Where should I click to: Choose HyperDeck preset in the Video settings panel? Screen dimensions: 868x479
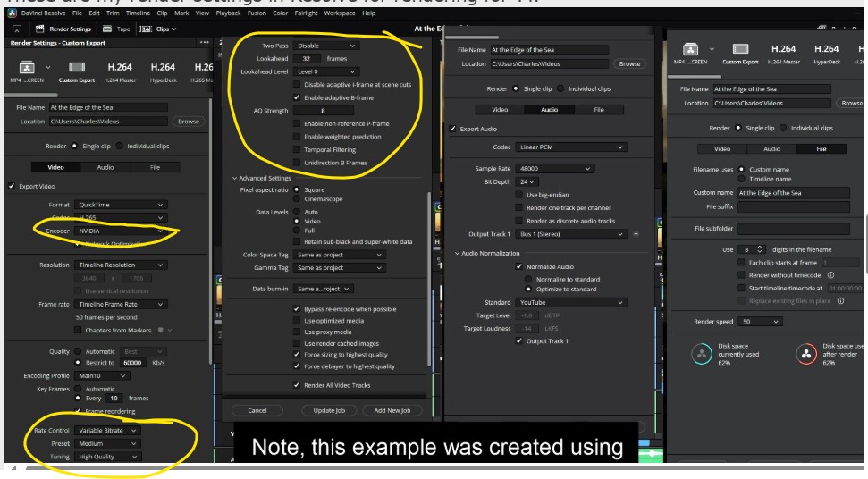[163, 71]
